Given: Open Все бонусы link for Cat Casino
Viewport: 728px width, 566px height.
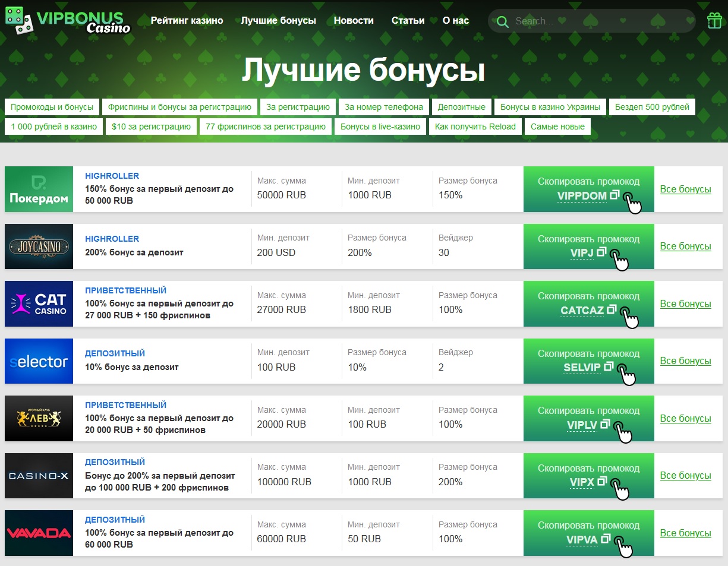Looking at the screenshot, I should click(686, 304).
